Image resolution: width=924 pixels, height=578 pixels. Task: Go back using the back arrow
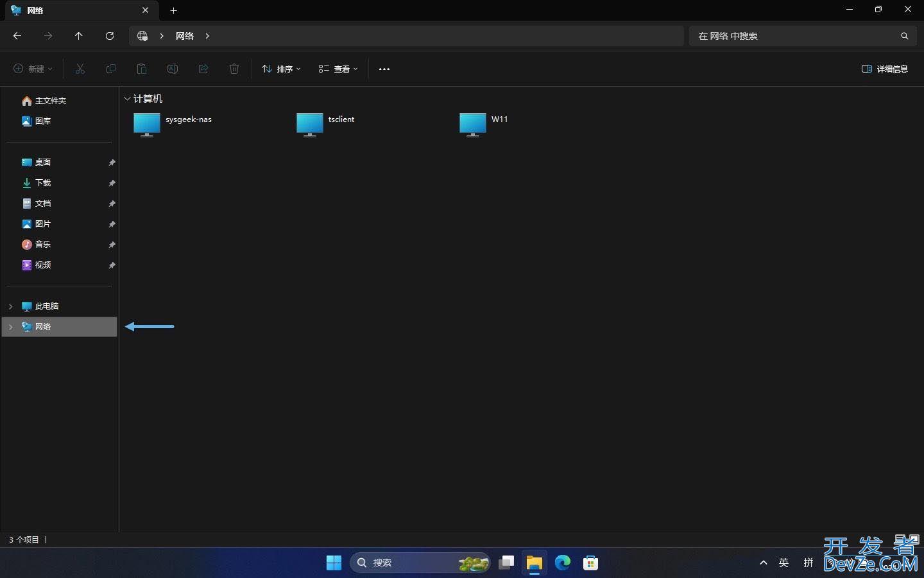click(17, 36)
